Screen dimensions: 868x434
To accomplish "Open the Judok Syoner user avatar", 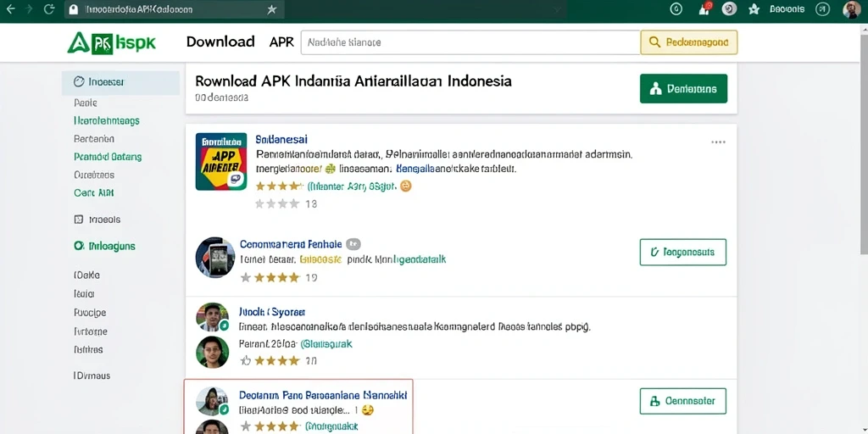I will [x=213, y=317].
